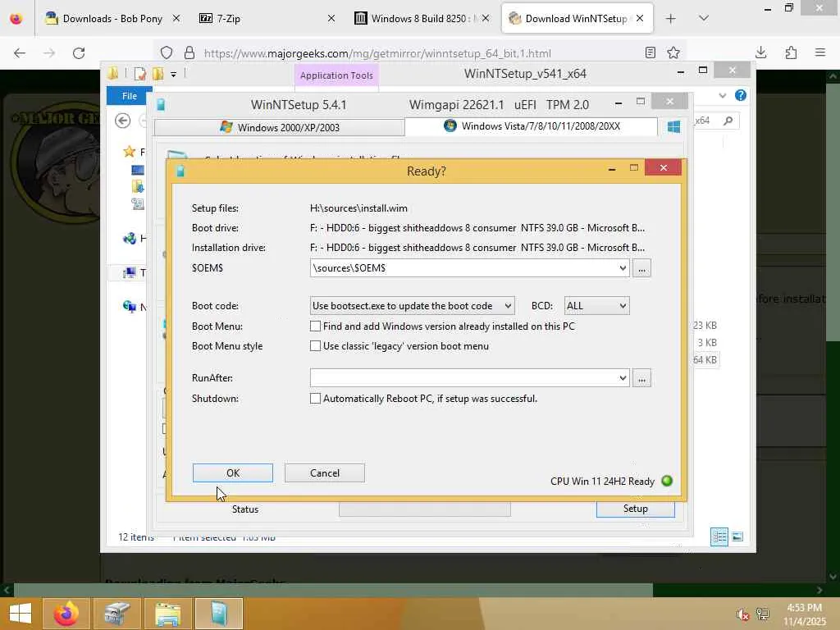Open the BCD ALL dropdown
This screenshot has height=630, width=840.
[x=597, y=306]
